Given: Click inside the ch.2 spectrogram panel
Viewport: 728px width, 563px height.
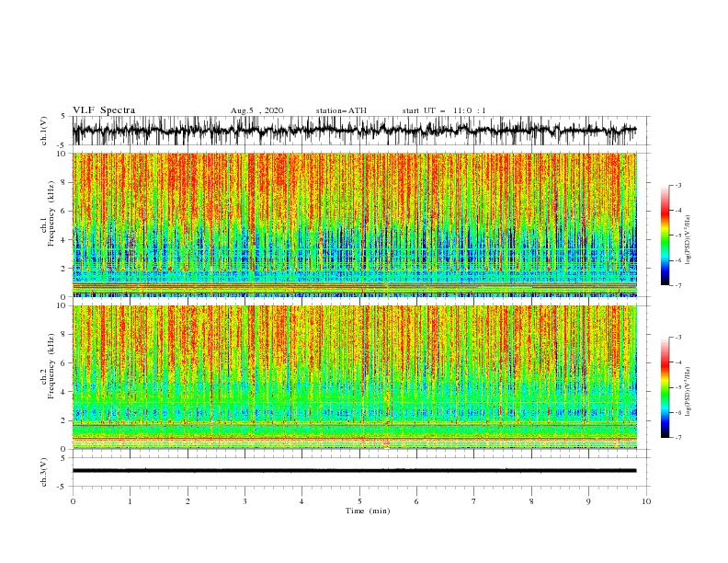Looking at the screenshot, I should pos(354,377).
